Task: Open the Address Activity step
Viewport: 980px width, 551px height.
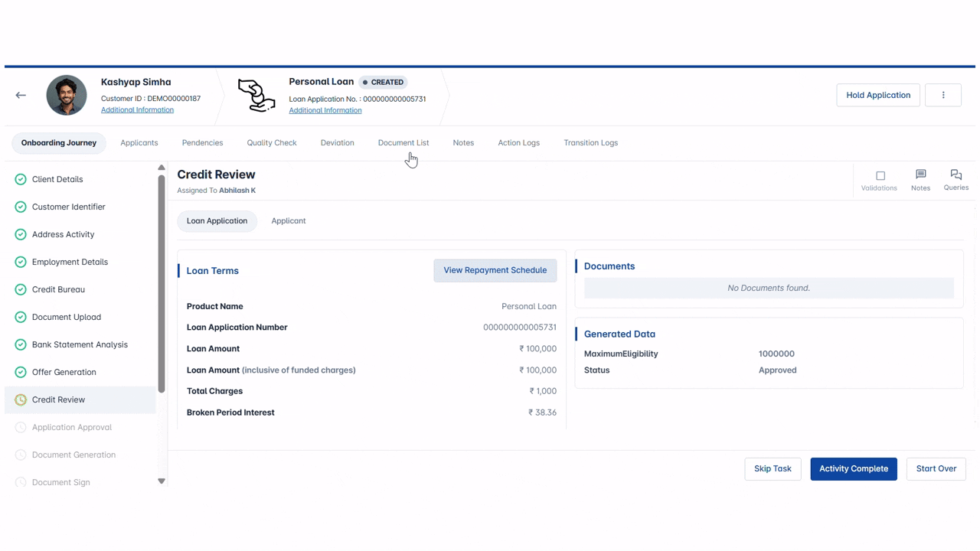Action: point(80,234)
